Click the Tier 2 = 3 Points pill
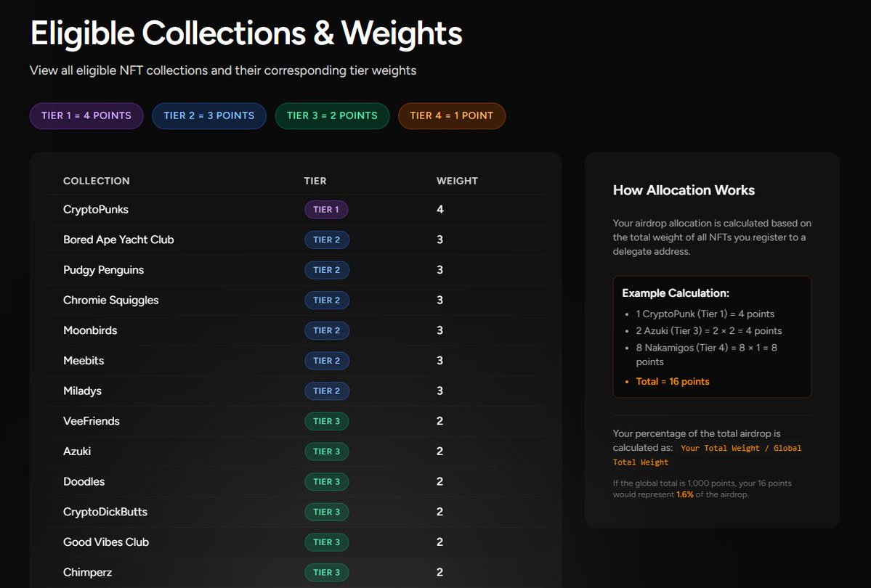The image size is (871, 588). (209, 115)
